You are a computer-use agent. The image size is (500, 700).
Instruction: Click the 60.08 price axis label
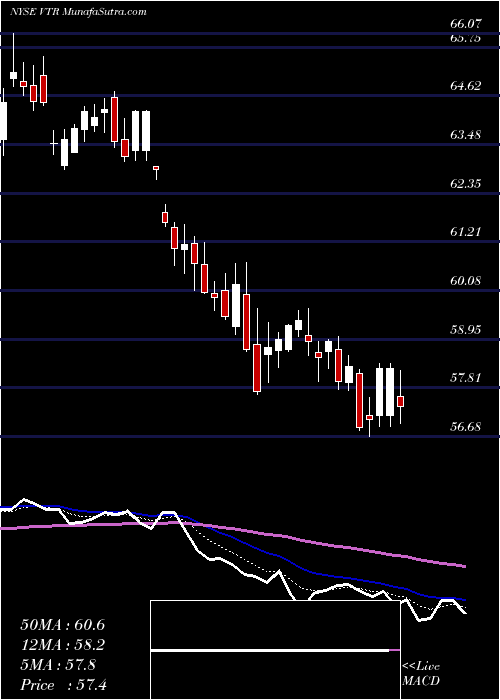tap(466, 281)
